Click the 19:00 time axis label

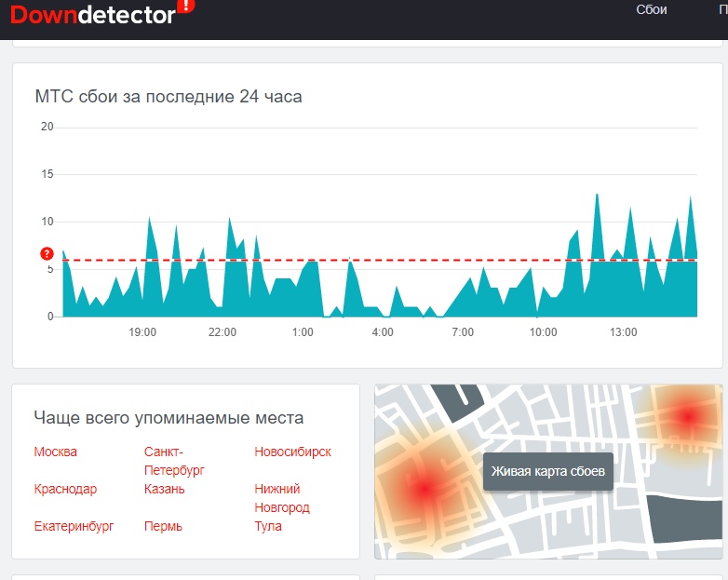pos(142,332)
